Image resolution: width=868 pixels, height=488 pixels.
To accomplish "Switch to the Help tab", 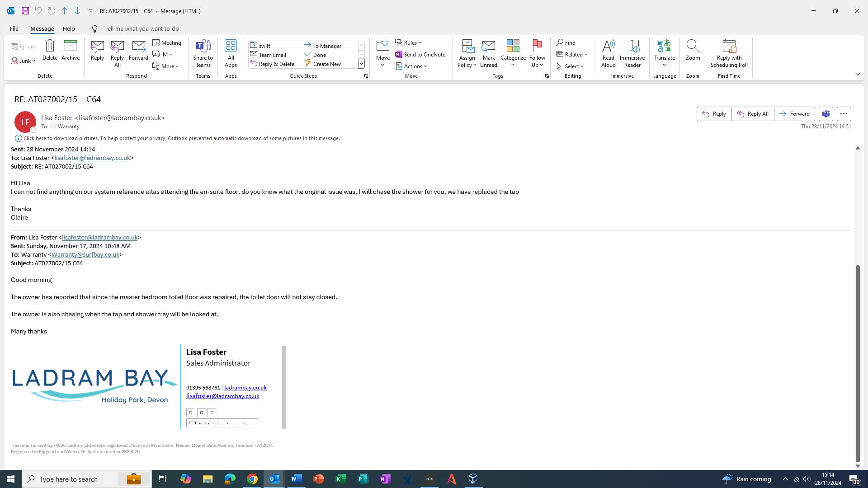I will coord(69,28).
